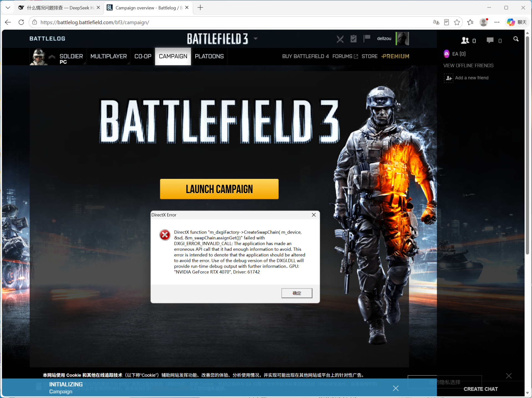Open the browser profile icon

click(x=484, y=22)
